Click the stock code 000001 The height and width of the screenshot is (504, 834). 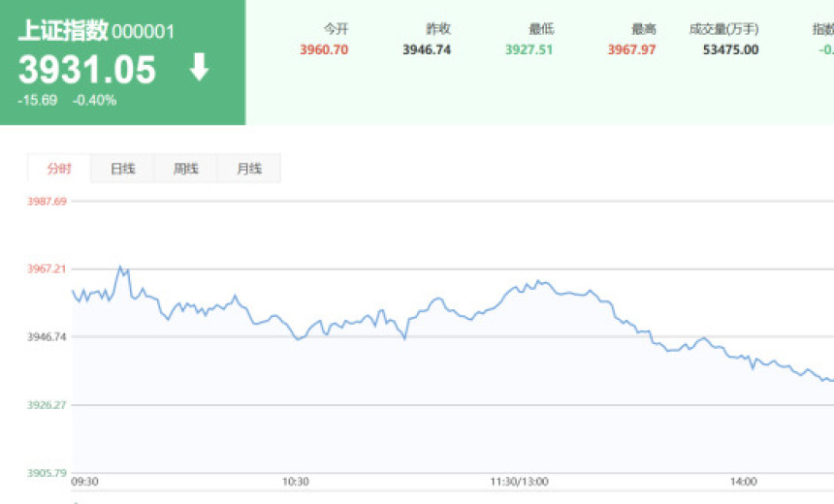click(x=144, y=32)
